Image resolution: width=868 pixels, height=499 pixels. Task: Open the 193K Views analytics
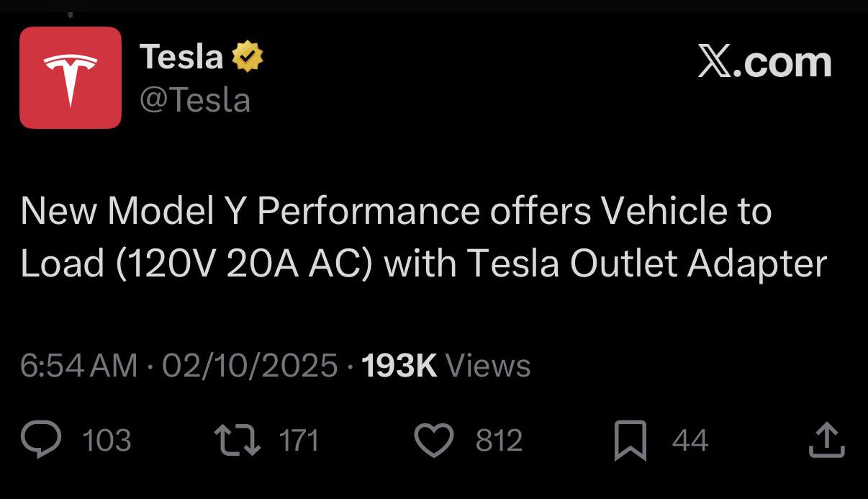point(446,366)
